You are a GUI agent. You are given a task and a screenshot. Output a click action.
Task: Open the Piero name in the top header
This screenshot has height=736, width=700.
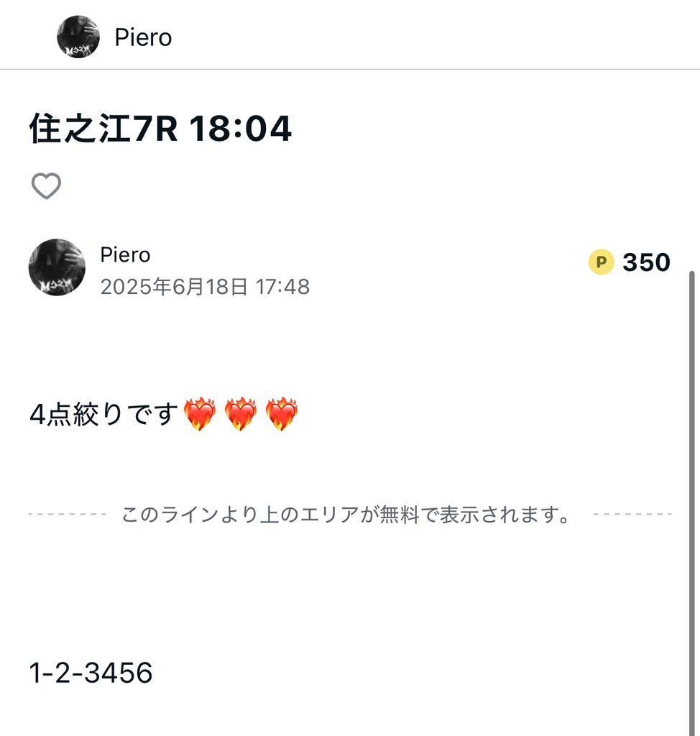point(143,37)
